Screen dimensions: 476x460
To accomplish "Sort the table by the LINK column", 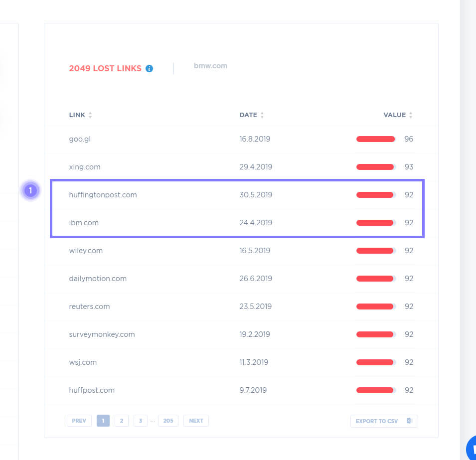I will 80,115.
